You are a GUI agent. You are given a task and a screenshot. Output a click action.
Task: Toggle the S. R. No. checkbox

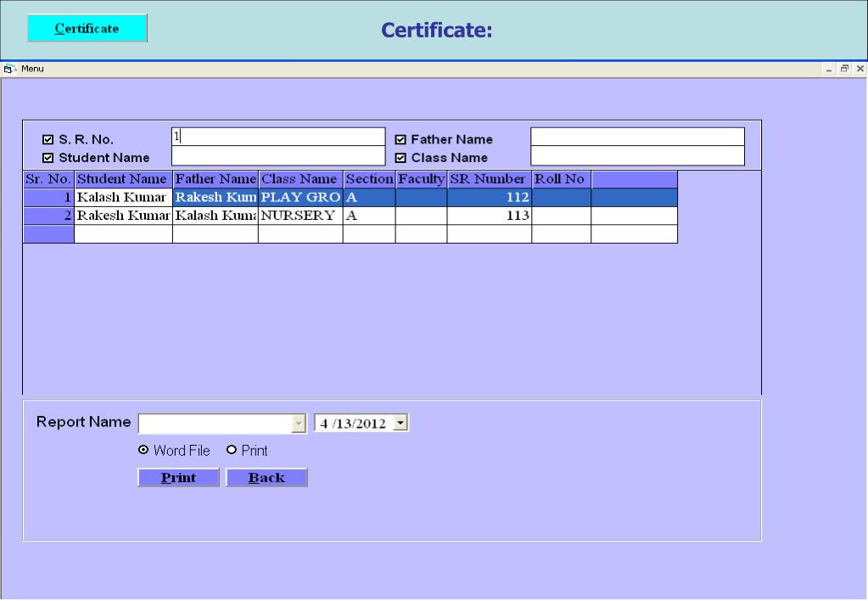click(x=48, y=140)
